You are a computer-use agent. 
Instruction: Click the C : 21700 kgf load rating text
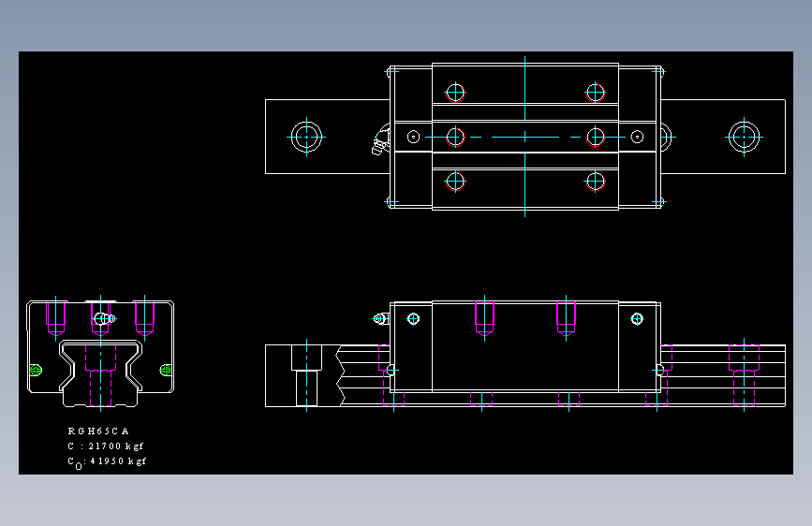click(x=106, y=446)
